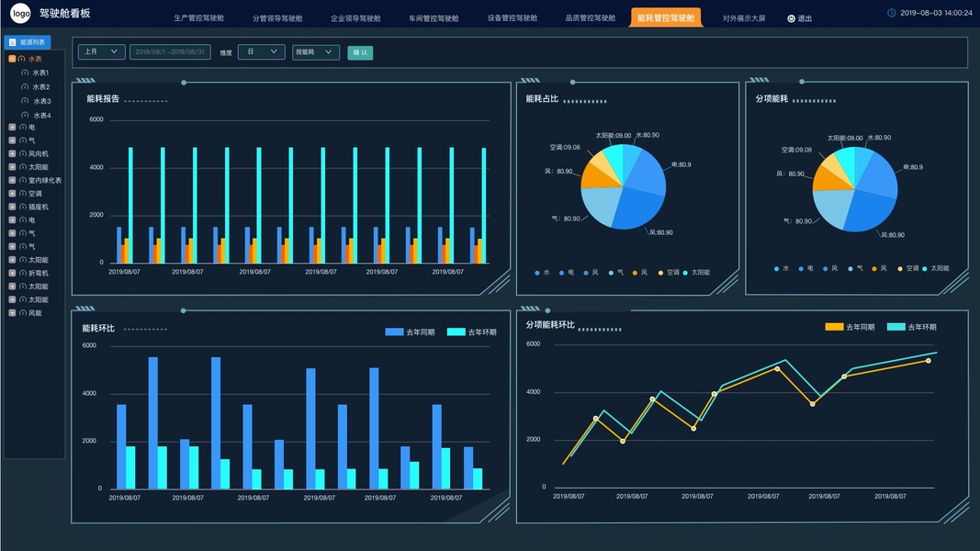
Task: Toggle 去年同期 legend in 能耗环比 chart
Action: (410, 332)
